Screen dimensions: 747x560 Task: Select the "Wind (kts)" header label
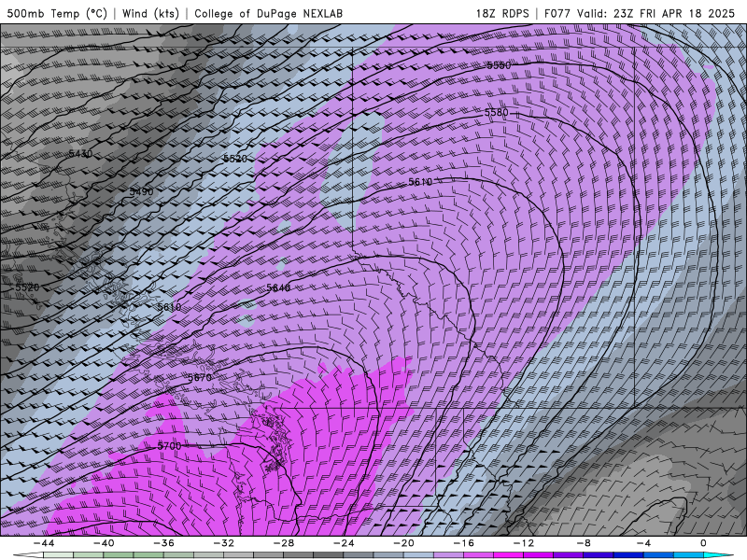tap(150, 13)
